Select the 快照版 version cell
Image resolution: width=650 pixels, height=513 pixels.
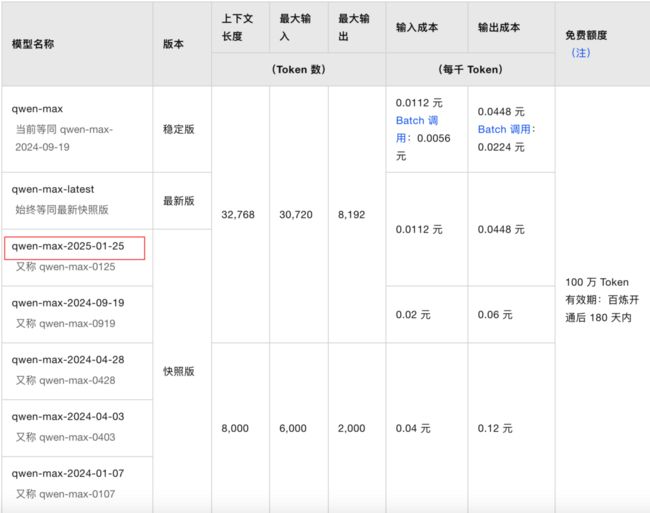(x=179, y=371)
